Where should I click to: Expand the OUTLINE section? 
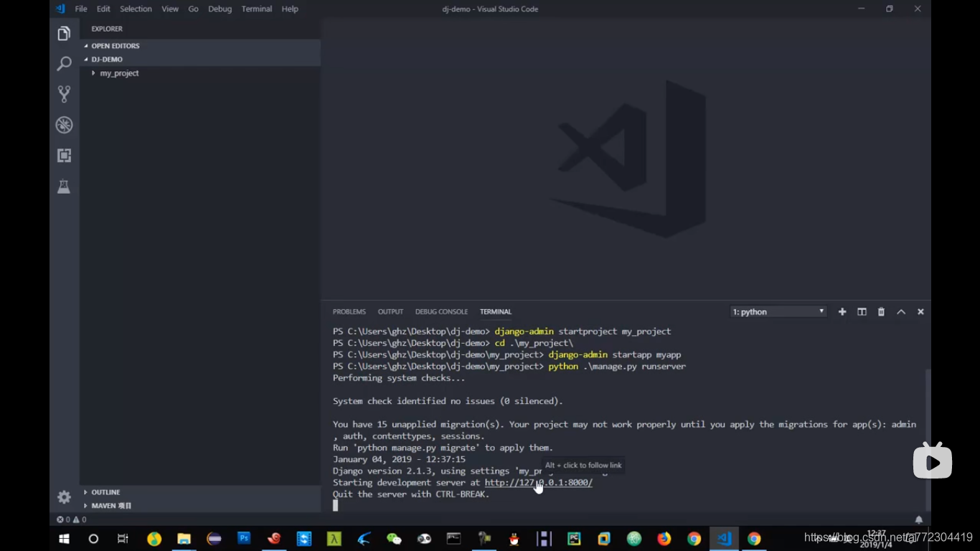(x=200, y=492)
